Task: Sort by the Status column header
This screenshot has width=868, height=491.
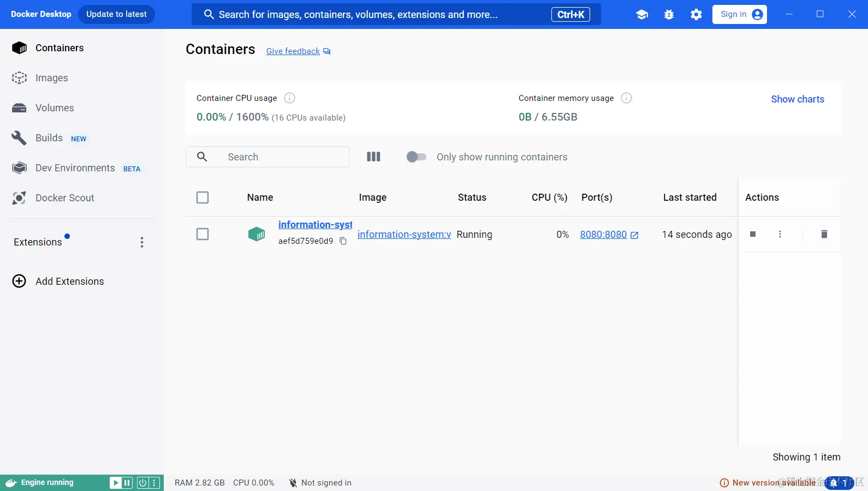Action: [472, 197]
